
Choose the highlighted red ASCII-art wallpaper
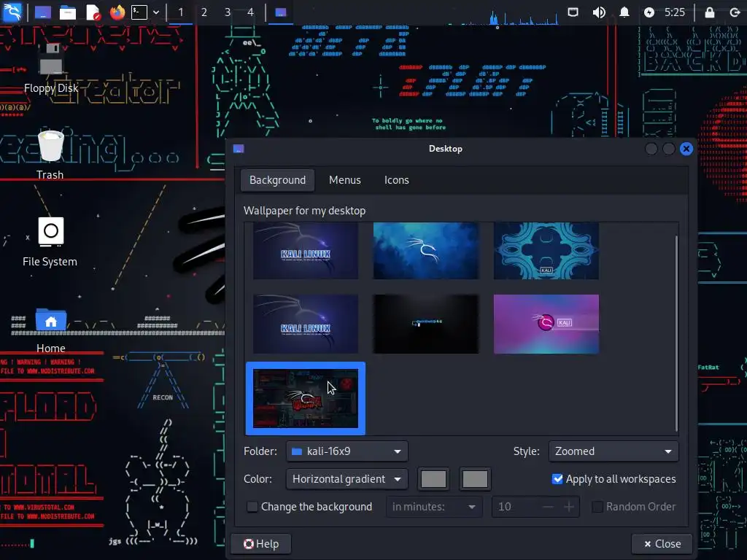[x=306, y=399]
